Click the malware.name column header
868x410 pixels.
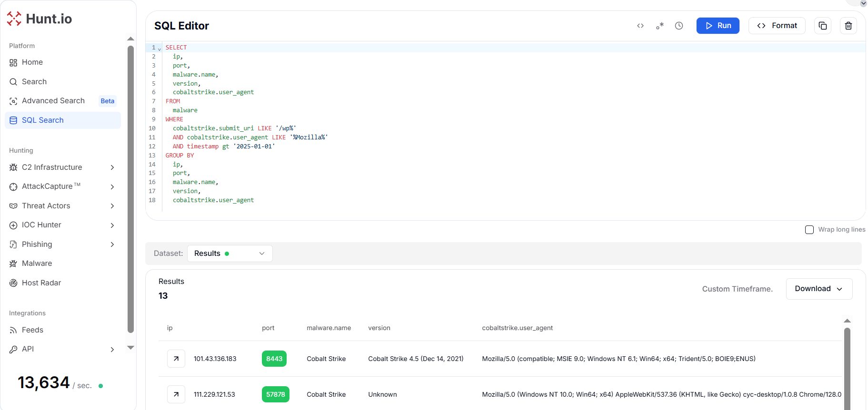pos(329,328)
